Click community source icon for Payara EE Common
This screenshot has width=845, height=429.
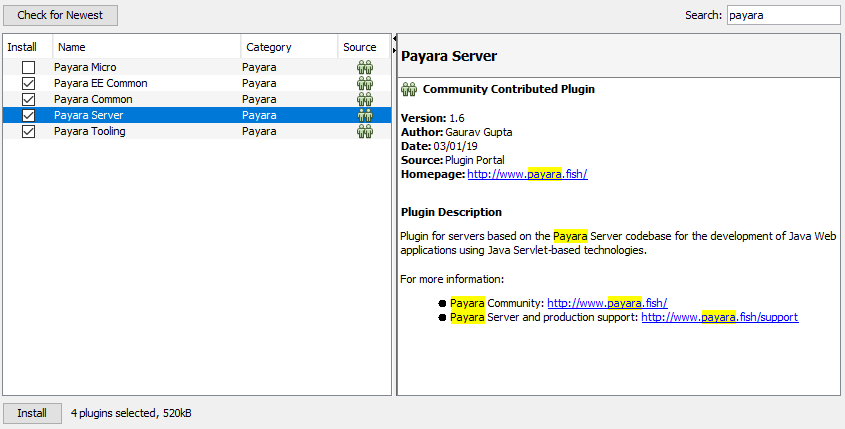coord(365,83)
